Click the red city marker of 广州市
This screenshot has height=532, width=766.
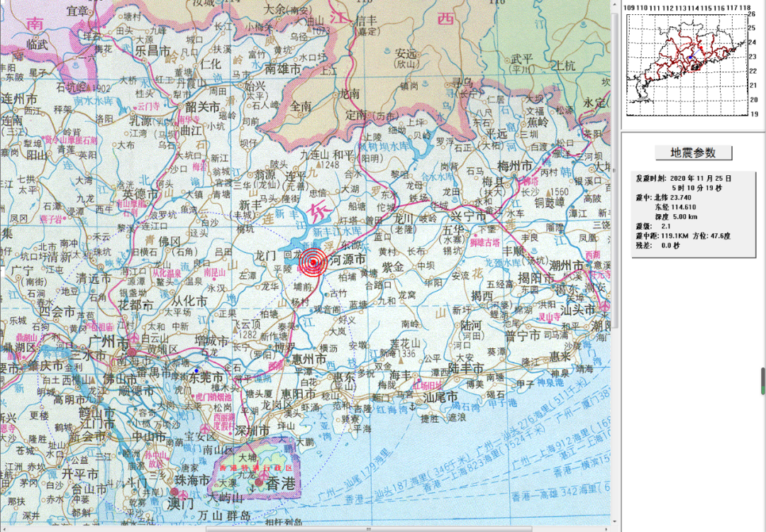tap(132, 352)
